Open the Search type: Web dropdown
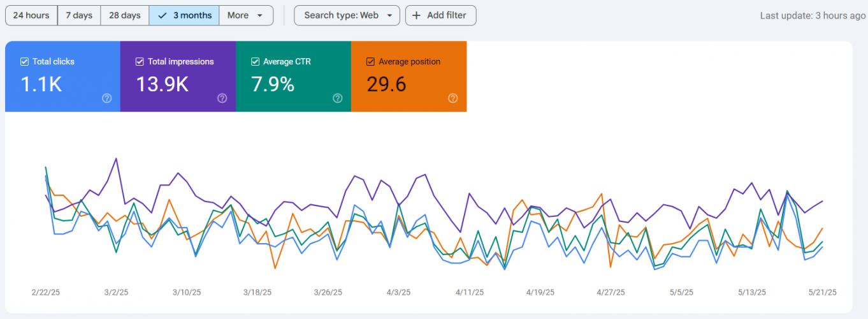 [347, 15]
